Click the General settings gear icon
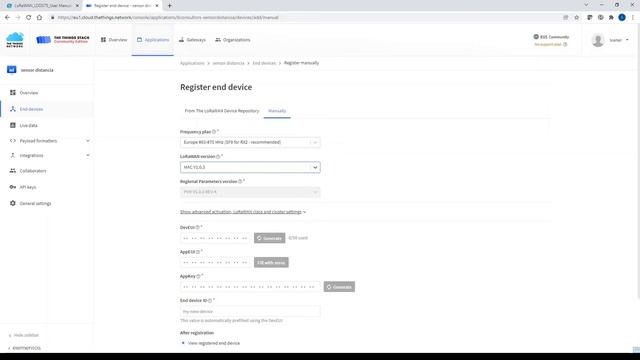The image size is (640, 360). [13, 203]
